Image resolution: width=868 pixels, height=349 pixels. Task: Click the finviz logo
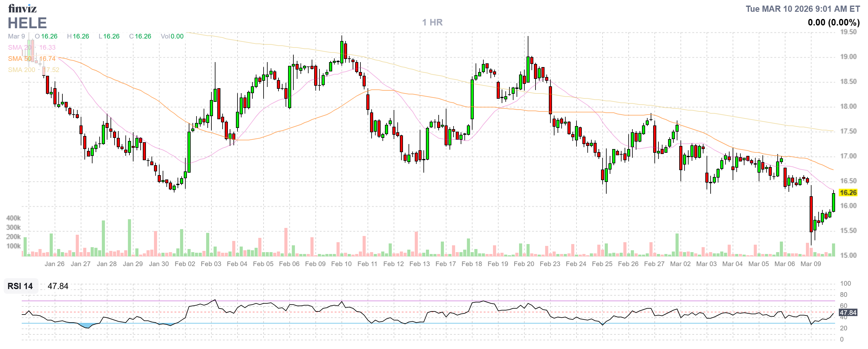[22, 8]
